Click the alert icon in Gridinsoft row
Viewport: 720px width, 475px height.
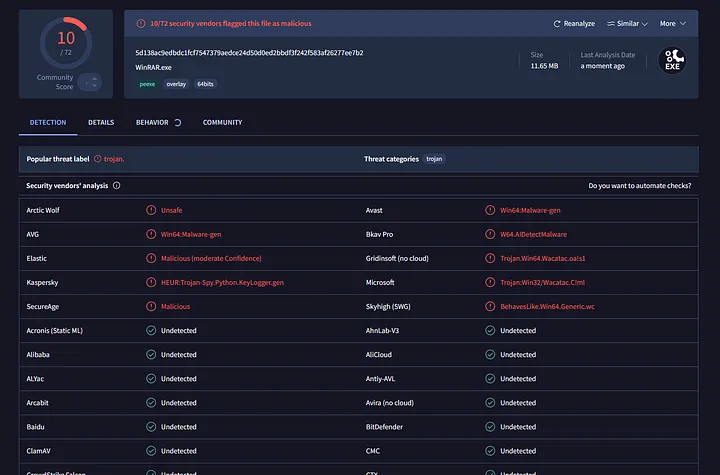click(x=490, y=258)
